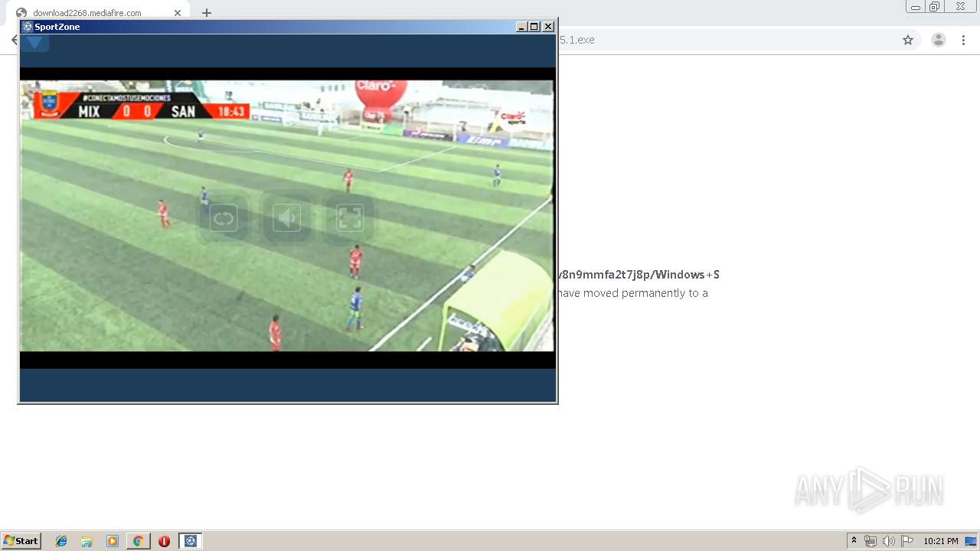Show hidden system tray icons
This screenshot has height=551, width=980.
[x=854, y=541]
